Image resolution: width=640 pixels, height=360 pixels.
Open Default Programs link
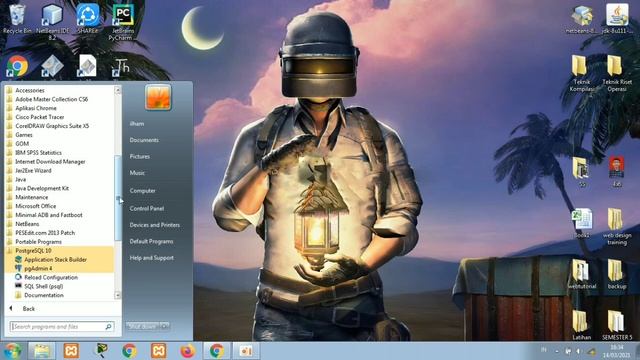click(x=151, y=241)
